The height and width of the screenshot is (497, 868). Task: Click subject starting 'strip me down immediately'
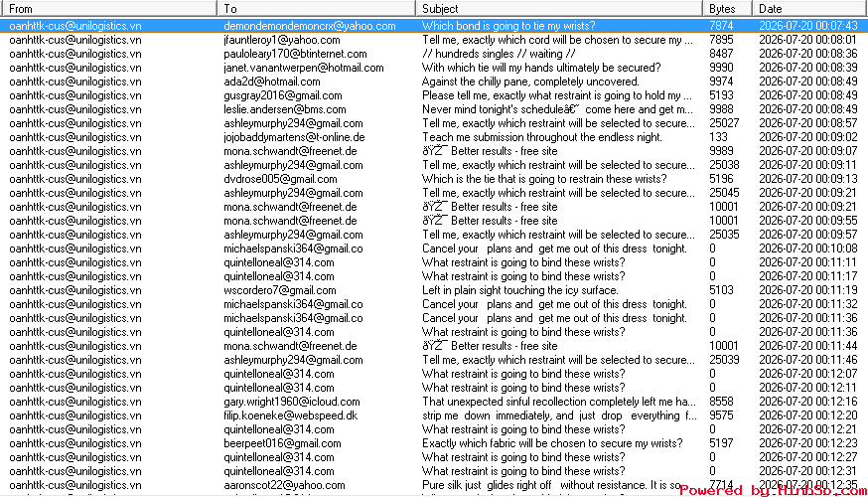[x=559, y=415]
